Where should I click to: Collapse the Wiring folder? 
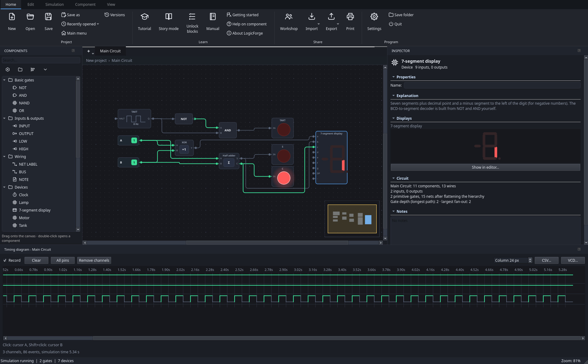tap(4, 156)
